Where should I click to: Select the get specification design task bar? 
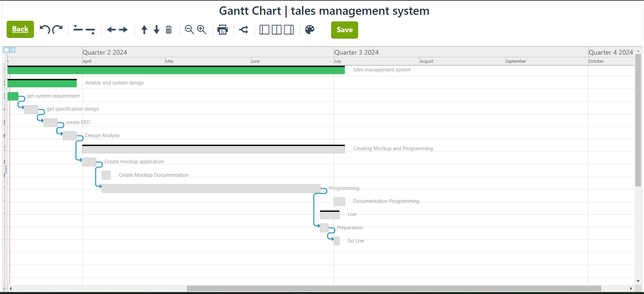click(x=31, y=109)
